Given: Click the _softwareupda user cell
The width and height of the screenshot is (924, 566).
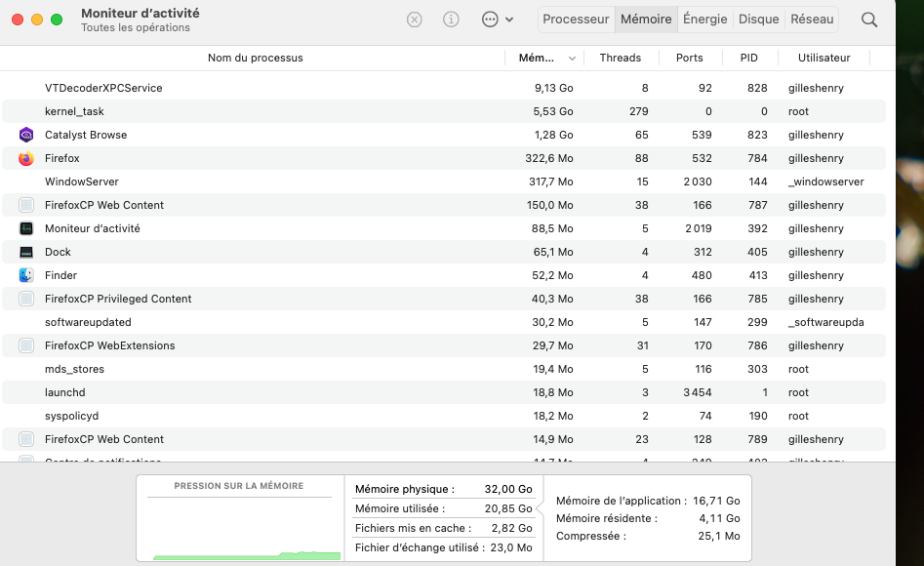Looking at the screenshot, I should pos(826,322).
